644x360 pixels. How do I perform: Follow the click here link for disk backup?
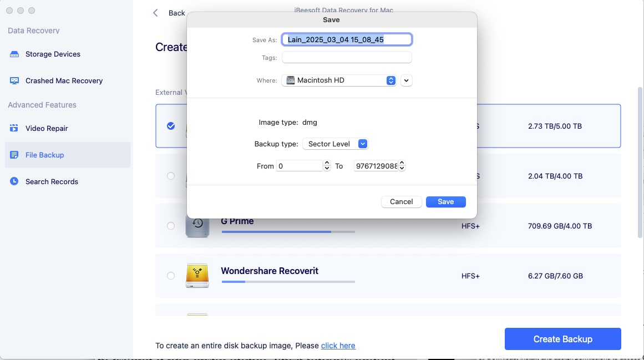click(x=338, y=345)
